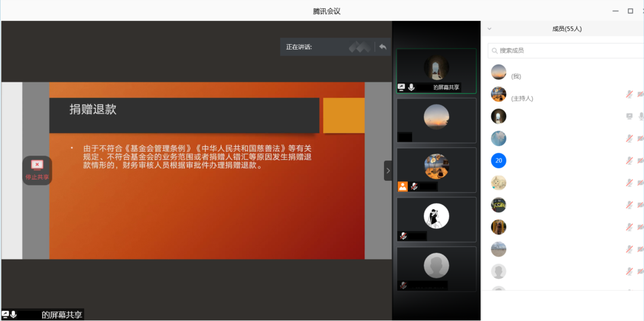Collapse the 成员(55人) panel using its header chevron
This screenshot has width=644, height=321.
490,29
